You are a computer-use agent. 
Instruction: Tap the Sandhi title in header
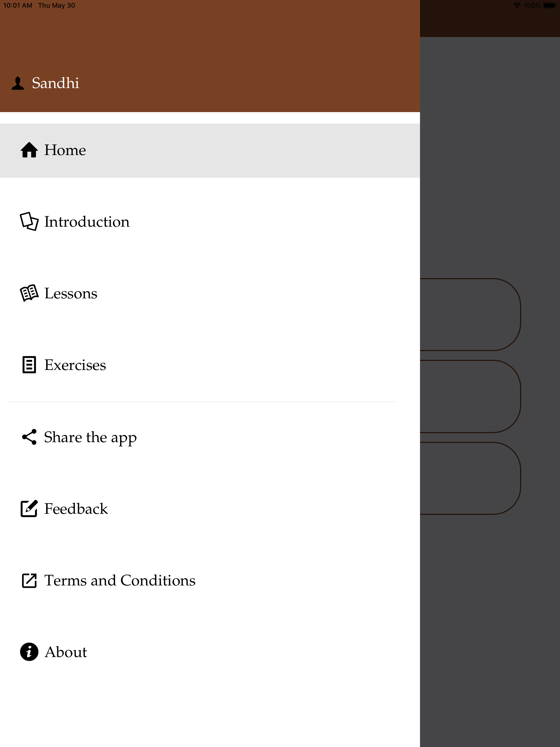tap(56, 83)
